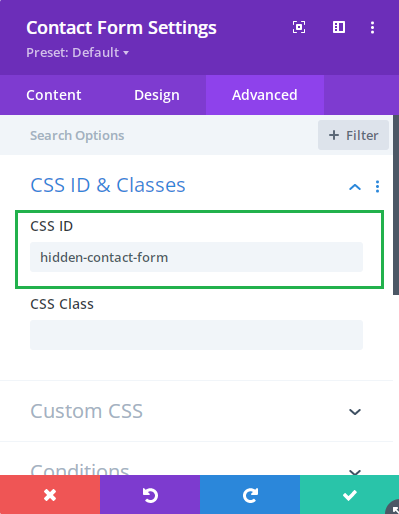Click the + Filter button

click(353, 135)
